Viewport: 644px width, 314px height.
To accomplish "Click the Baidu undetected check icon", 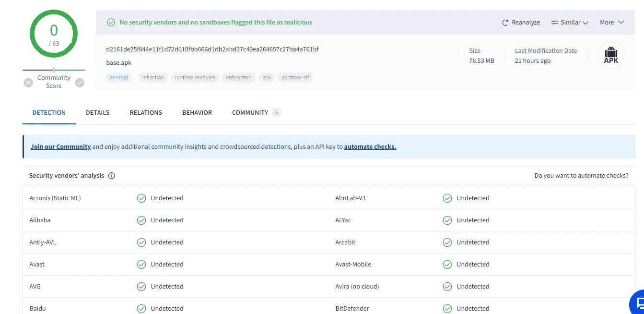I will 141,309.
